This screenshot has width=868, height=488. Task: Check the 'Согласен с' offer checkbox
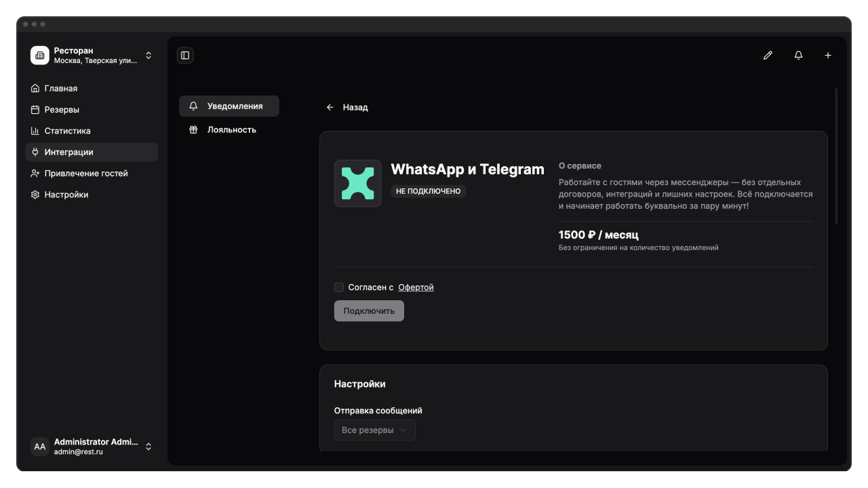pyautogui.click(x=339, y=287)
